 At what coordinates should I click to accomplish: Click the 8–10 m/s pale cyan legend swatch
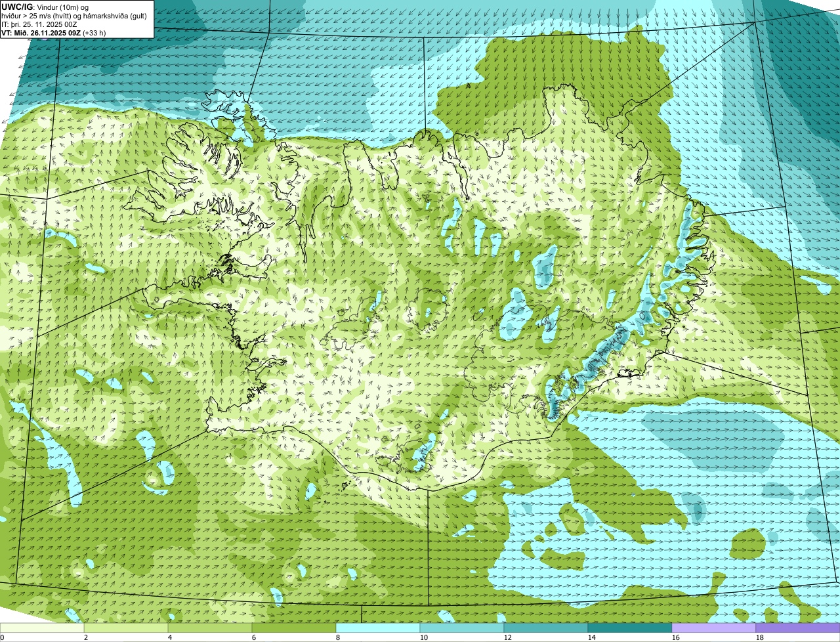378,628
